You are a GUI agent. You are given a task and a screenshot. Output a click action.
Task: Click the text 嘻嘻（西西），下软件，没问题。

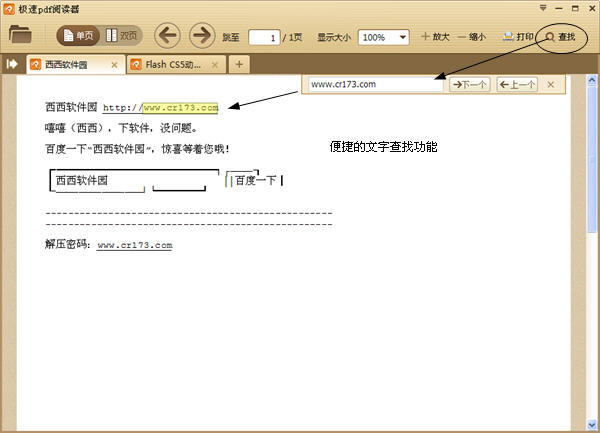[121, 128]
